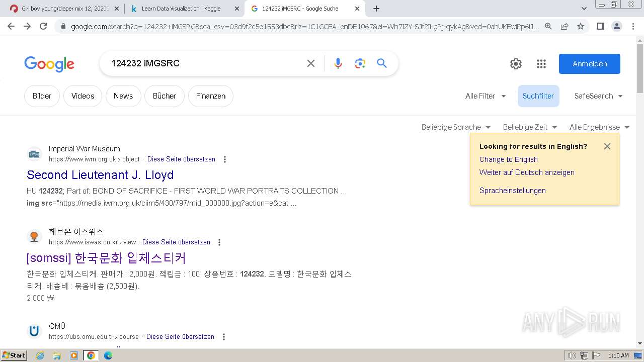Screen dimensions: 644x362
Task: Clear the search box text
Action: click(x=311, y=63)
